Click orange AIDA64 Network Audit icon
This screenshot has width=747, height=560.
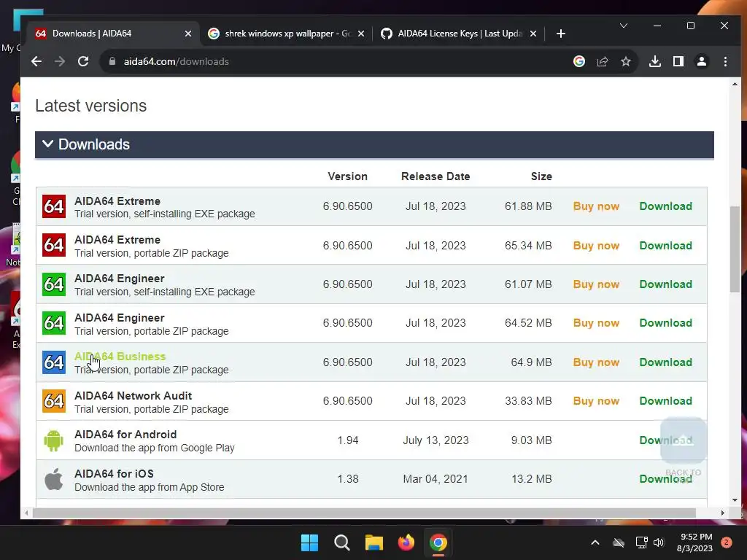coord(54,402)
